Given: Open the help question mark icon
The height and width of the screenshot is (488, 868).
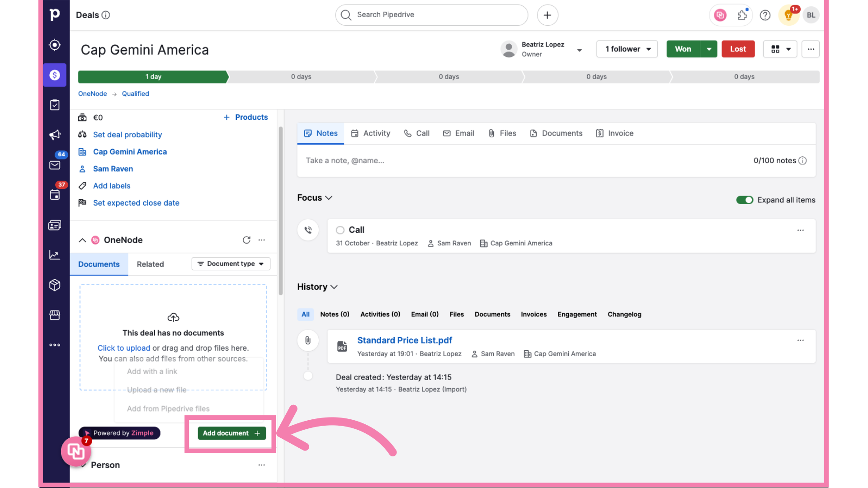Looking at the screenshot, I should pos(765,15).
